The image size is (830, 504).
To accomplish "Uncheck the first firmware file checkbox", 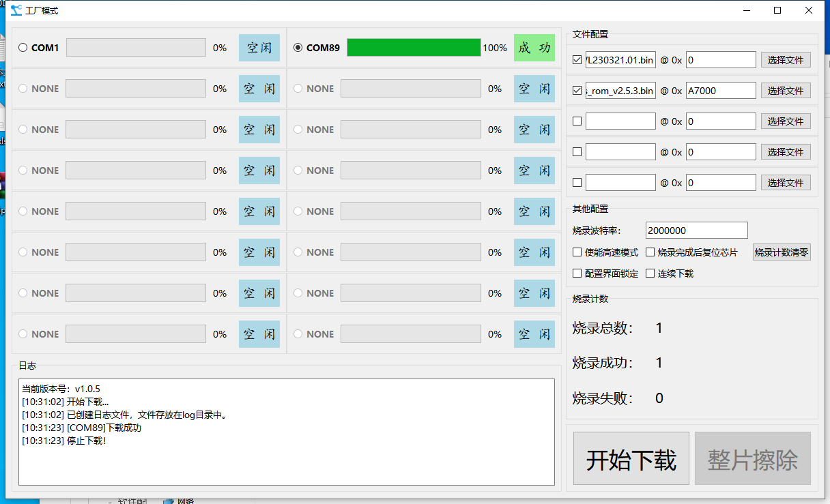I will pyautogui.click(x=577, y=60).
